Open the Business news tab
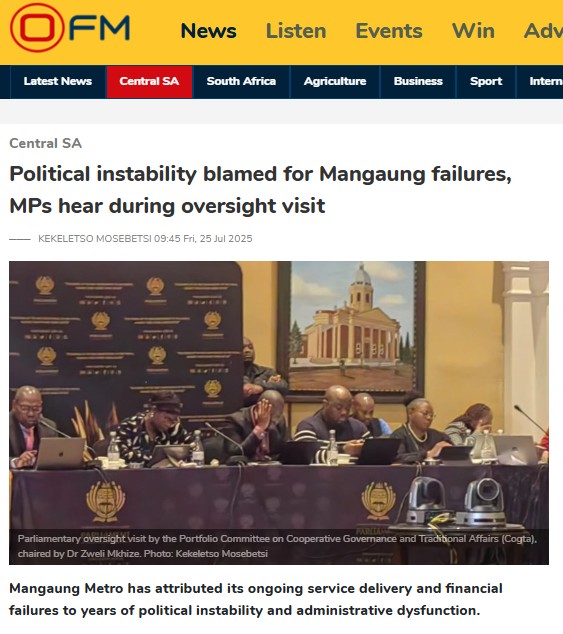 pyautogui.click(x=418, y=81)
